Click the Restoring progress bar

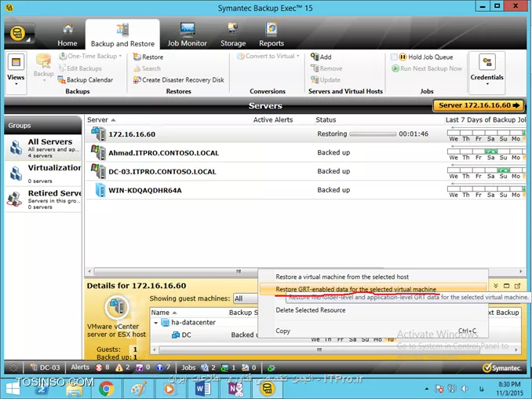373,134
